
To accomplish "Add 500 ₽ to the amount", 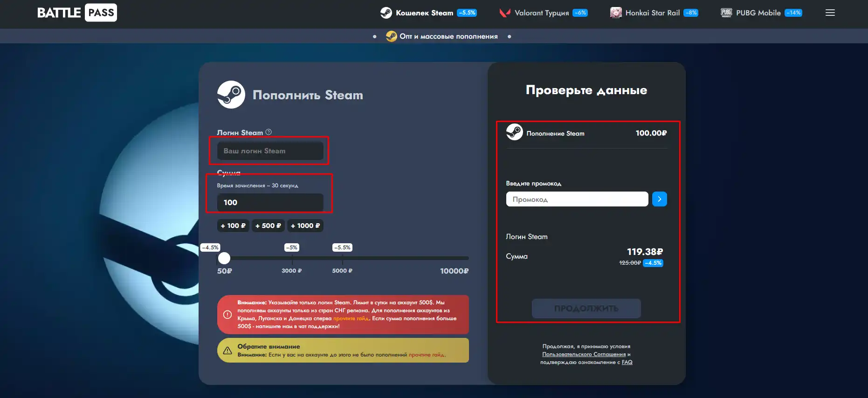I will (x=268, y=226).
